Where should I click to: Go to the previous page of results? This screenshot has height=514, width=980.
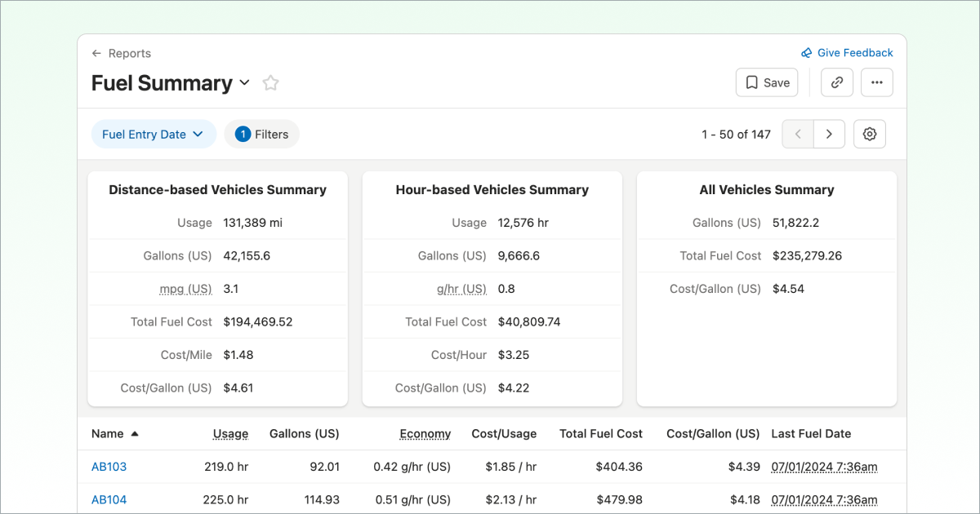point(798,135)
